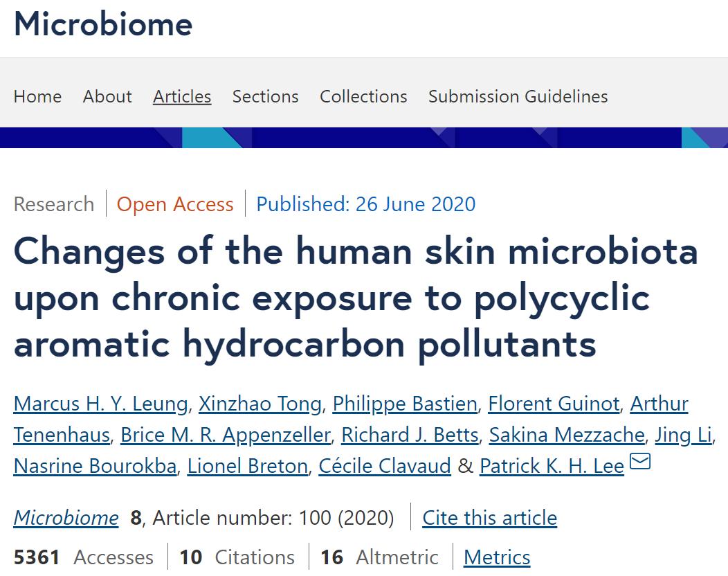Image resolution: width=728 pixels, height=576 pixels.
Task: Open the Metrics link
Action: [x=497, y=557]
